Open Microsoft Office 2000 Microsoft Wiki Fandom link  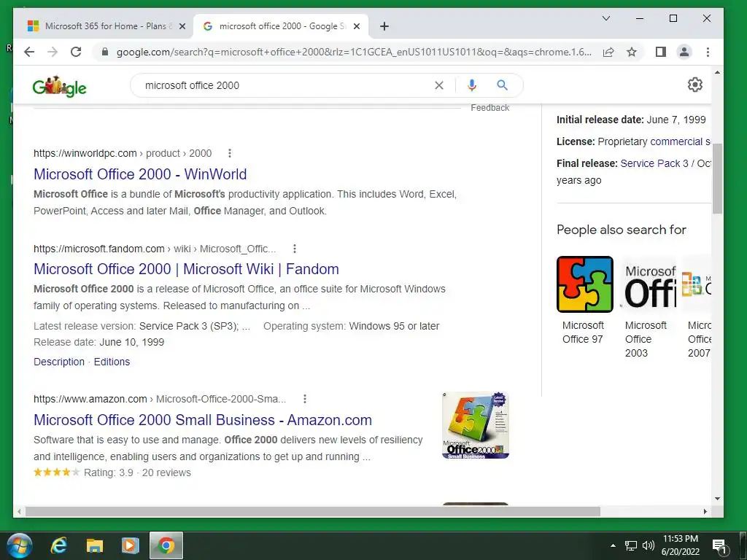click(186, 269)
